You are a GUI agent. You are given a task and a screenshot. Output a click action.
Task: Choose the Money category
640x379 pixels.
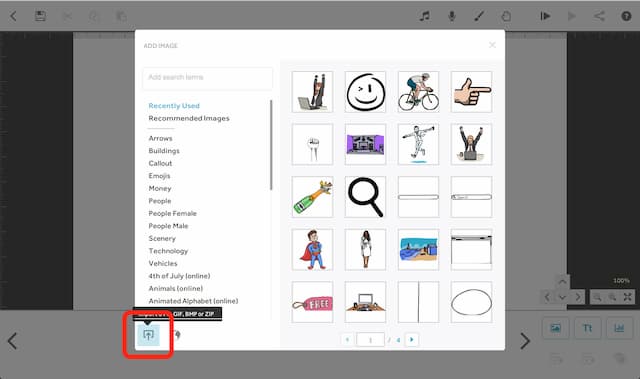pyautogui.click(x=160, y=188)
